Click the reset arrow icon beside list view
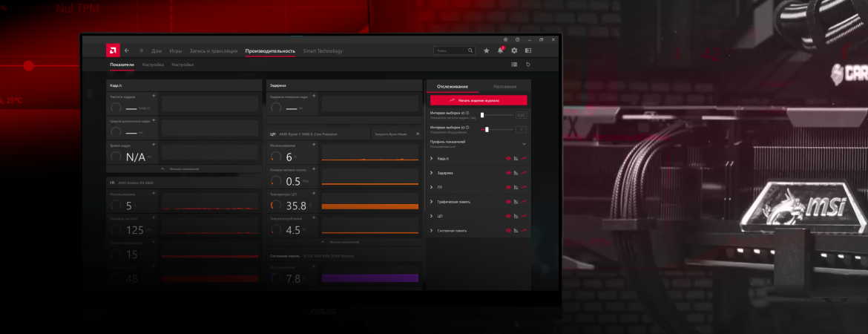Viewport: 868px width, 334px height. pos(528,65)
